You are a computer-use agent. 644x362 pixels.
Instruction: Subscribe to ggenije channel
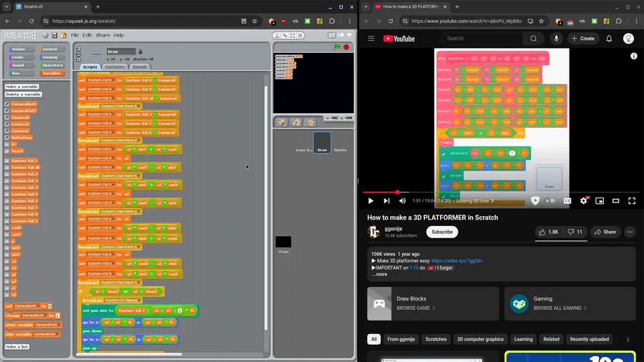tap(442, 232)
